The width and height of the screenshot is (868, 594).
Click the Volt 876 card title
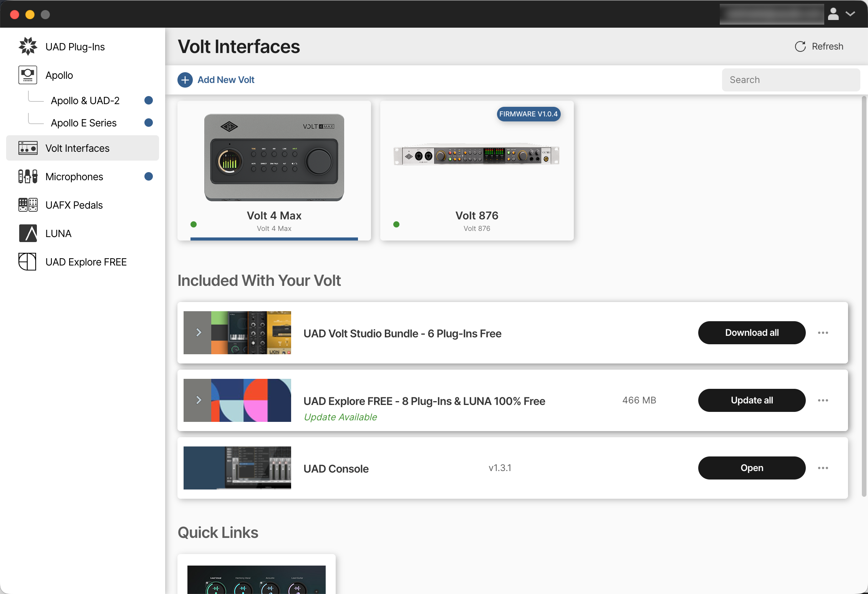click(477, 216)
